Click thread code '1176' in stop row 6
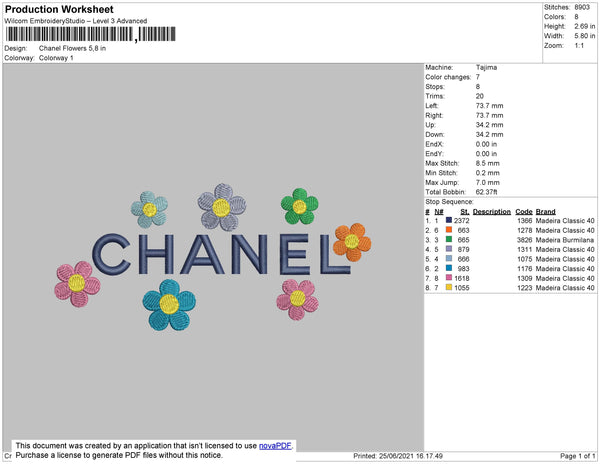The width and height of the screenshot is (600, 464). pos(525,269)
